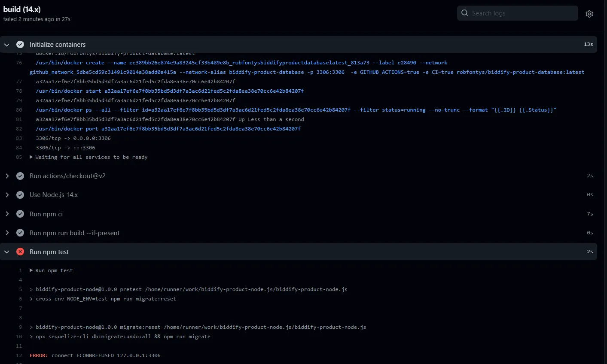Click log line number 85
The height and width of the screenshot is (364, 607).
coord(19,157)
